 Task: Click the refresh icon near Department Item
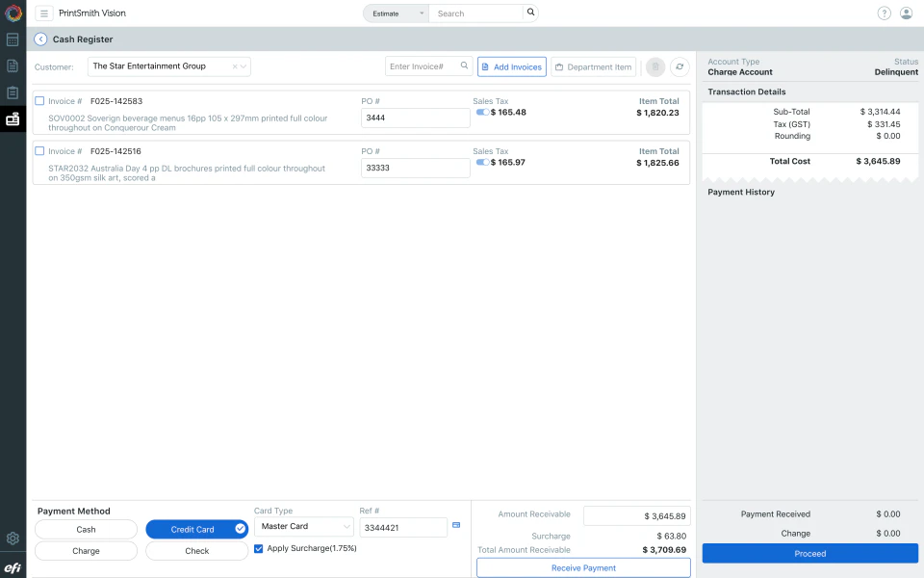(x=680, y=66)
